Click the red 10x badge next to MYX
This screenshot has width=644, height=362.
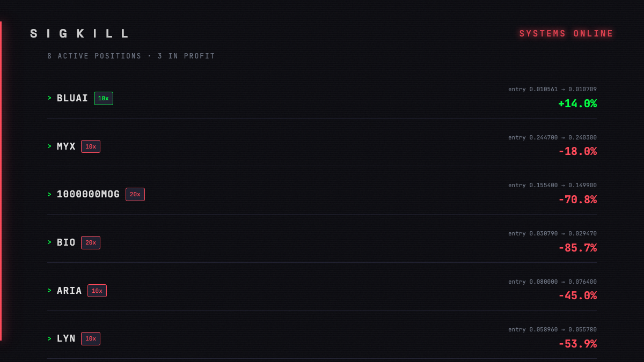91,146
